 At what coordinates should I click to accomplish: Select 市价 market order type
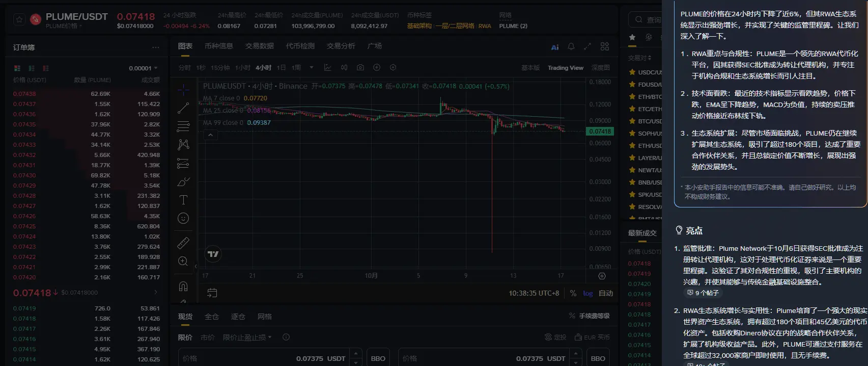[x=208, y=337]
